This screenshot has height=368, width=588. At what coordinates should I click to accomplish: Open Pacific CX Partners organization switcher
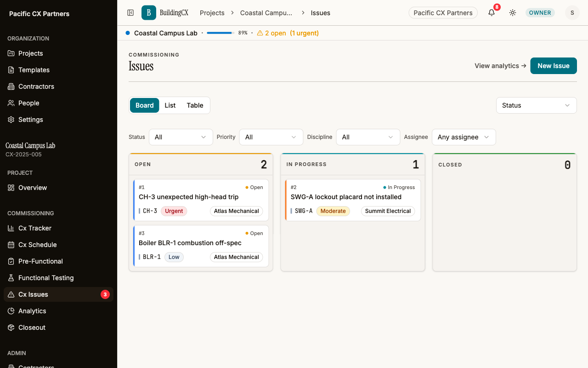click(x=443, y=13)
